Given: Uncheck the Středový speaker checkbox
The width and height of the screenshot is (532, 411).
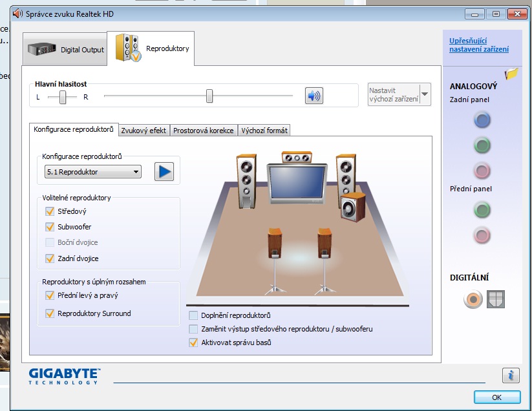Looking at the screenshot, I should pos(50,211).
